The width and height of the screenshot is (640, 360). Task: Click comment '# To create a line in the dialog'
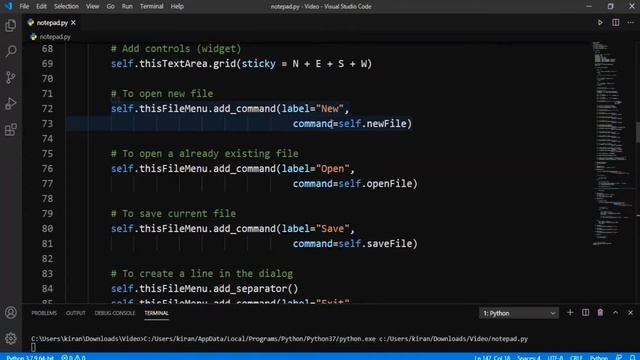tap(202, 273)
